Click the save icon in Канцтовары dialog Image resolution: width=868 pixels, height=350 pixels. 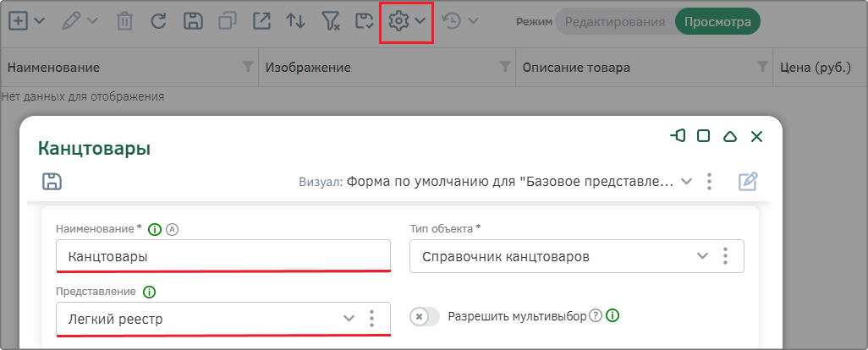click(x=52, y=182)
